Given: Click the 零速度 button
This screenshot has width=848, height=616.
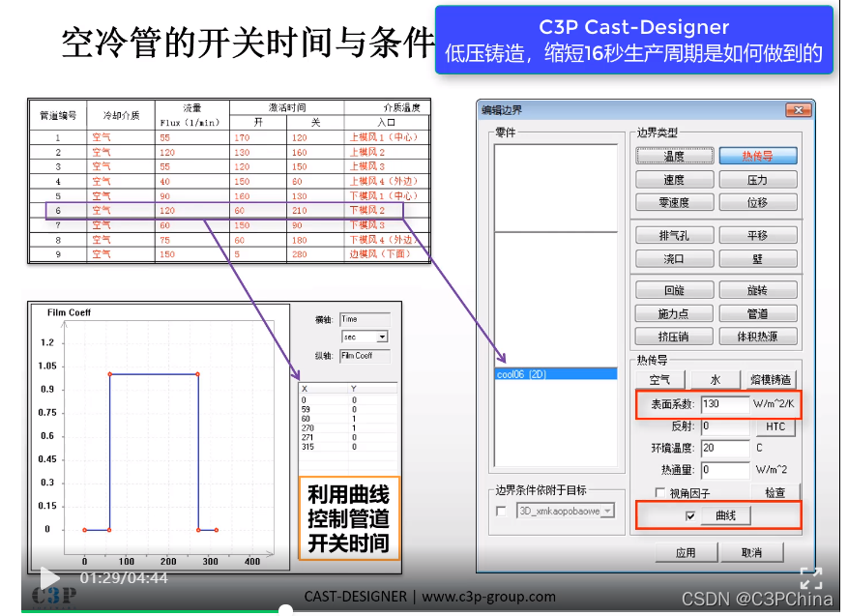Looking at the screenshot, I should (674, 202).
